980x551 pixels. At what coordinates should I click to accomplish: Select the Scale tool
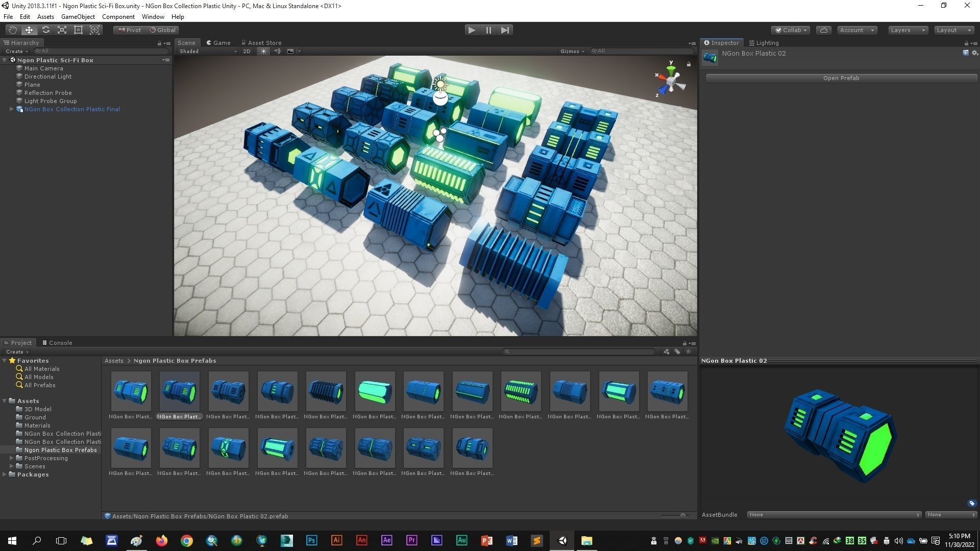point(62,30)
